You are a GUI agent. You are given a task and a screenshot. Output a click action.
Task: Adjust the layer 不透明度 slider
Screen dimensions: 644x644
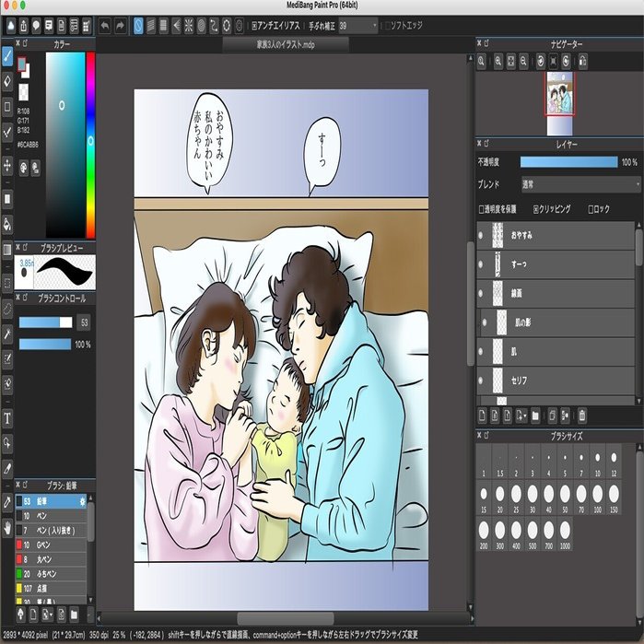[x=568, y=162]
